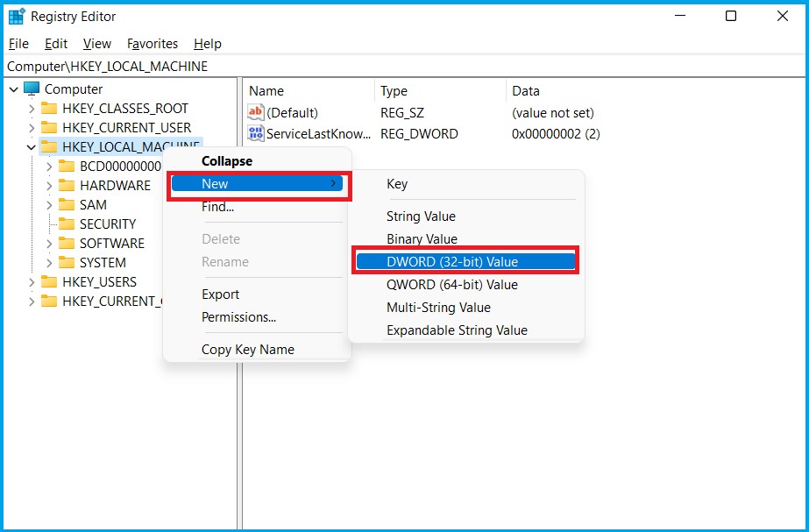Choose Copy Key Name in context menu
Viewport: 809px width, 532px height.
click(257, 350)
